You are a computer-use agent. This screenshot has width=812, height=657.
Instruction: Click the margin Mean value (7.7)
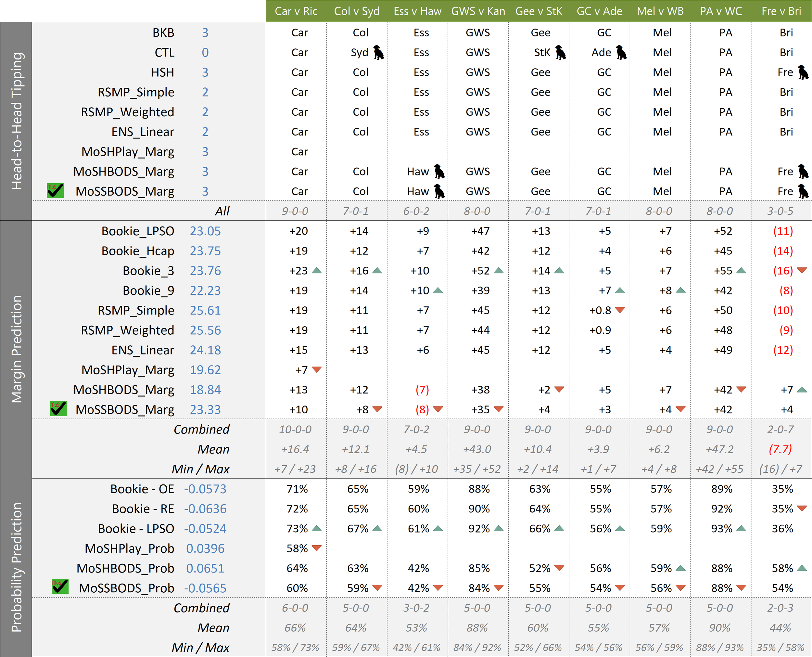coord(780,449)
